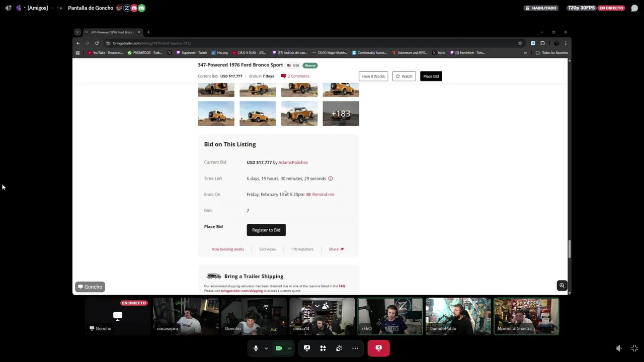Click the Watch star button
The width and height of the screenshot is (644, 362).
[404, 76]
